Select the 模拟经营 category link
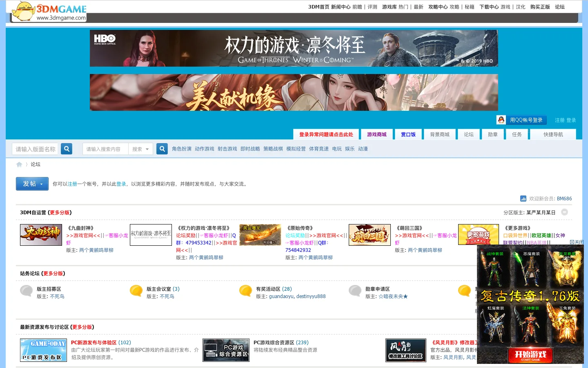This screenshot has width=588, height=368. coord(296,149)
